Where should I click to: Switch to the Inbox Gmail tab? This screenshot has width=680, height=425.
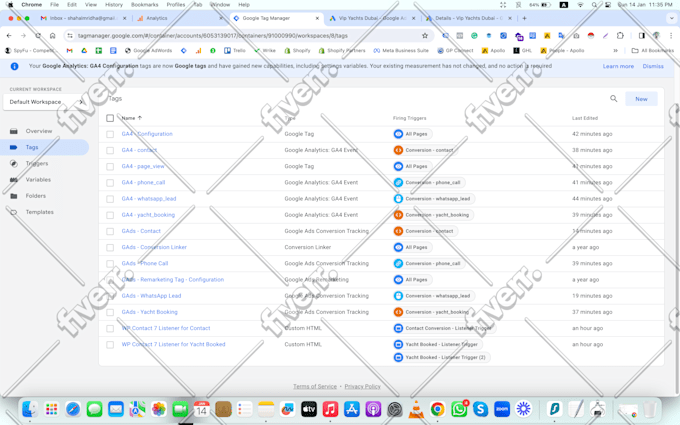coord(82,18)
